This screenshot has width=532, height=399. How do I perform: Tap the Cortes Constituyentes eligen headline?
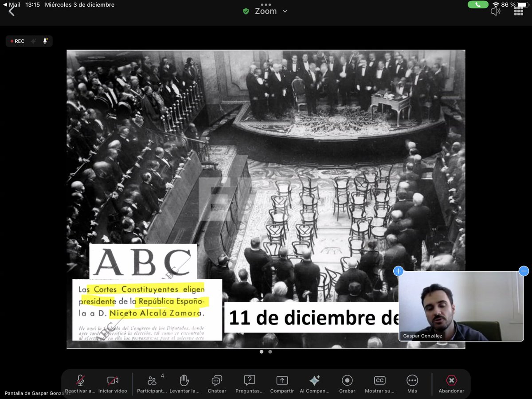(x=141, y=289)
